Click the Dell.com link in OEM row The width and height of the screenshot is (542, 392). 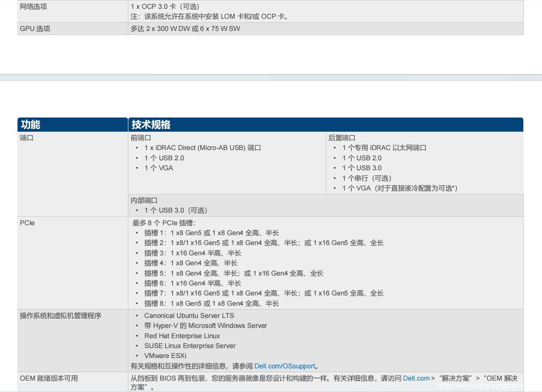coord(416,378)
